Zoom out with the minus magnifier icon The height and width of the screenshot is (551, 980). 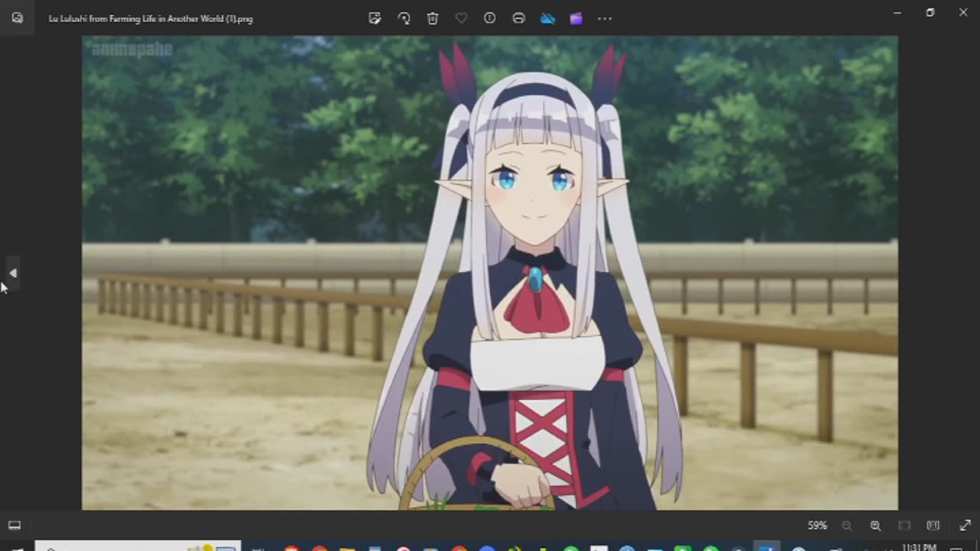(847, 526)
